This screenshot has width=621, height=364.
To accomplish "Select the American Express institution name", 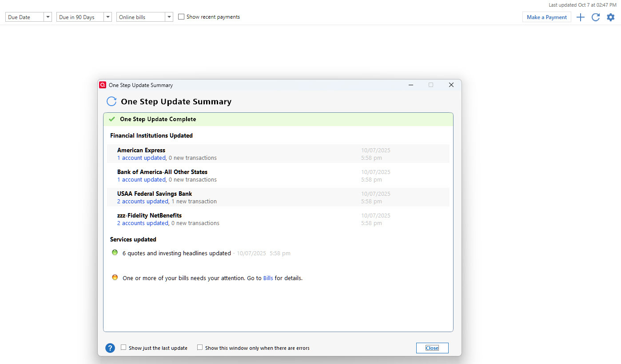I will [x=141, y=150].
